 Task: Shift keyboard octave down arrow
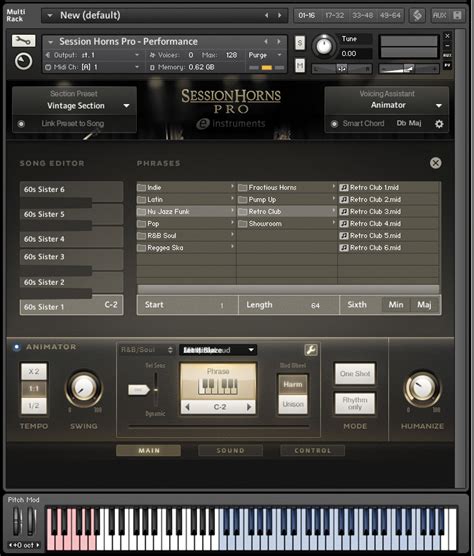11,545
